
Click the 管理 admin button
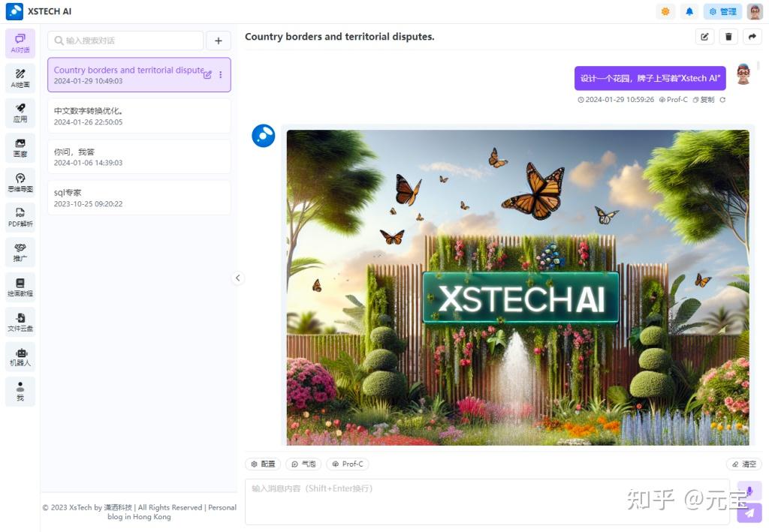(x=722, y=11)
